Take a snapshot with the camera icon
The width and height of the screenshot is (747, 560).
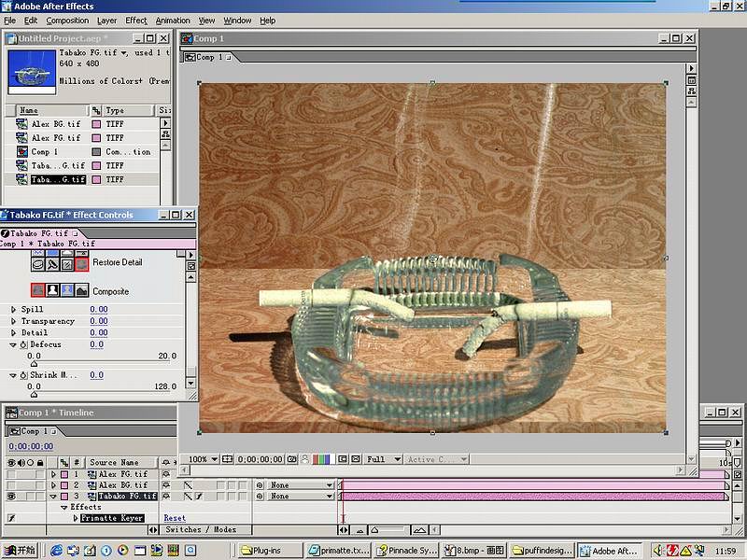[292, 459]
